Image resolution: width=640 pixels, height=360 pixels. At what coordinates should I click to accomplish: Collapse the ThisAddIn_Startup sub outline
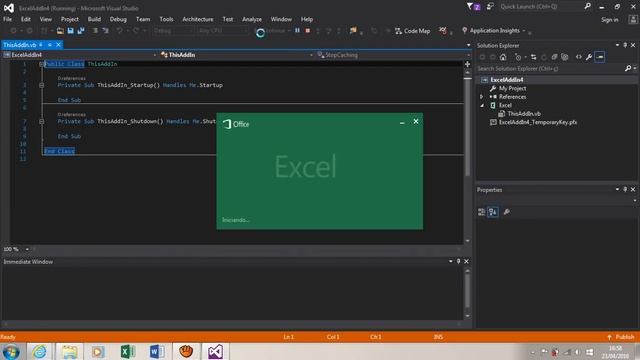[x=41, y=85]
